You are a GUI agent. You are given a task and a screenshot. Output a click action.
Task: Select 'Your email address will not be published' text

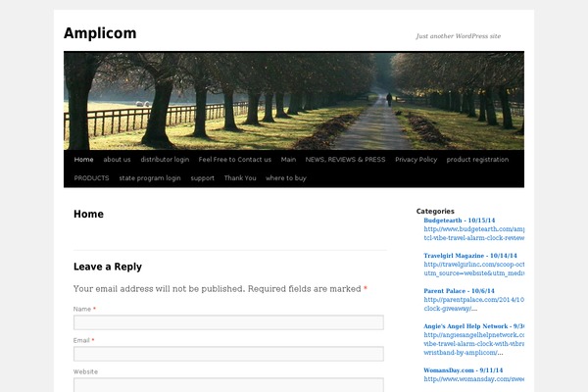[159, 289]
